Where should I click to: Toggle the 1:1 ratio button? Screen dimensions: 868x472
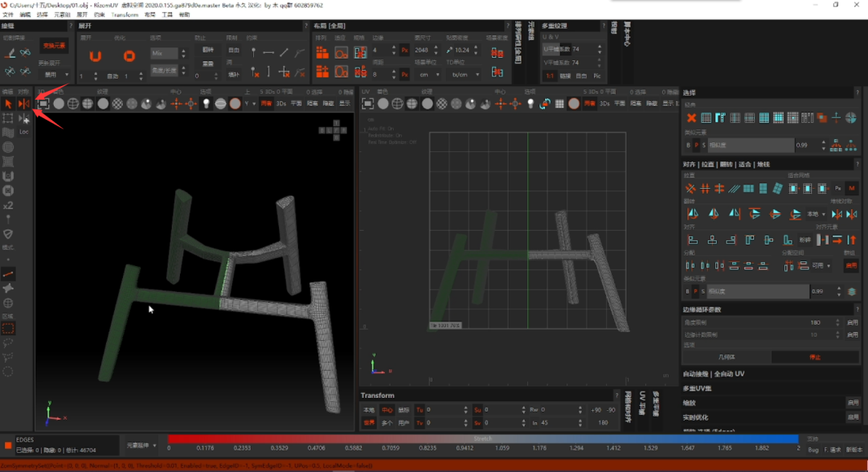point(550,76)
